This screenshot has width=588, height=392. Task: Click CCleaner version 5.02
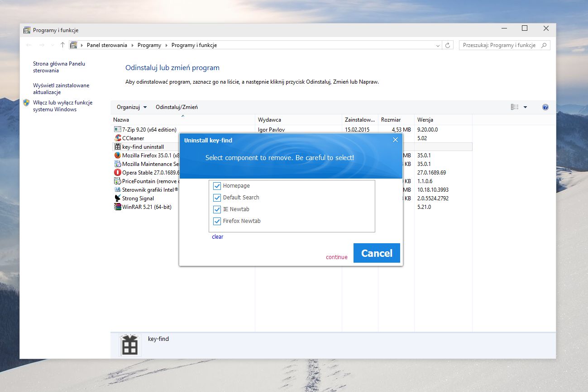point(422,138)
